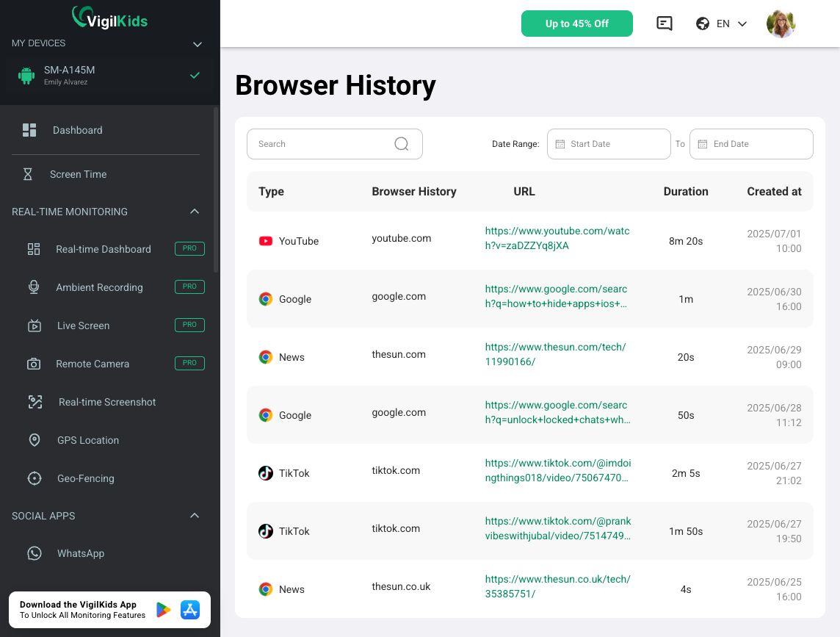Click the Geo-Fencing target icon

[x=35, y=478]
